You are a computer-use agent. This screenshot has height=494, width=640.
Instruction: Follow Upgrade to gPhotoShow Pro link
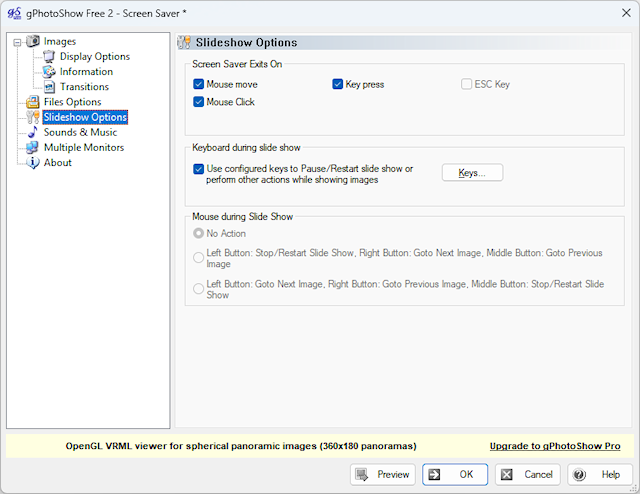[x=555, y=446]
